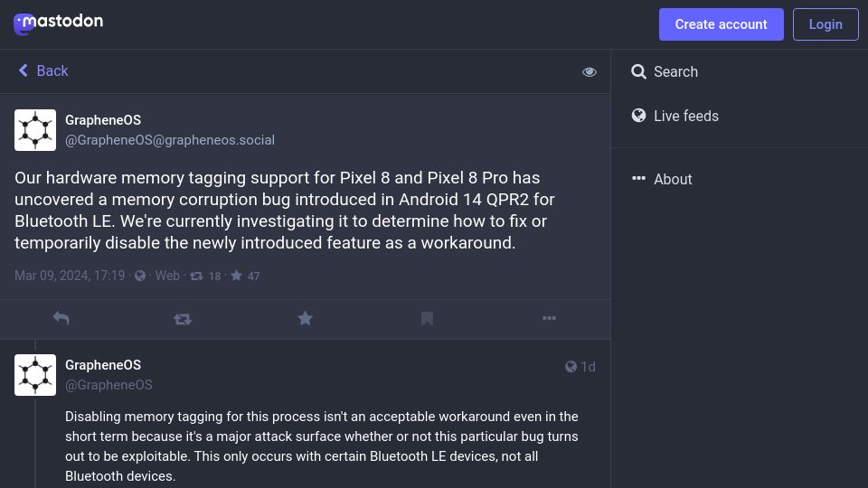Boost the memory tagging post
868x488 pixels.
(183, 319)
